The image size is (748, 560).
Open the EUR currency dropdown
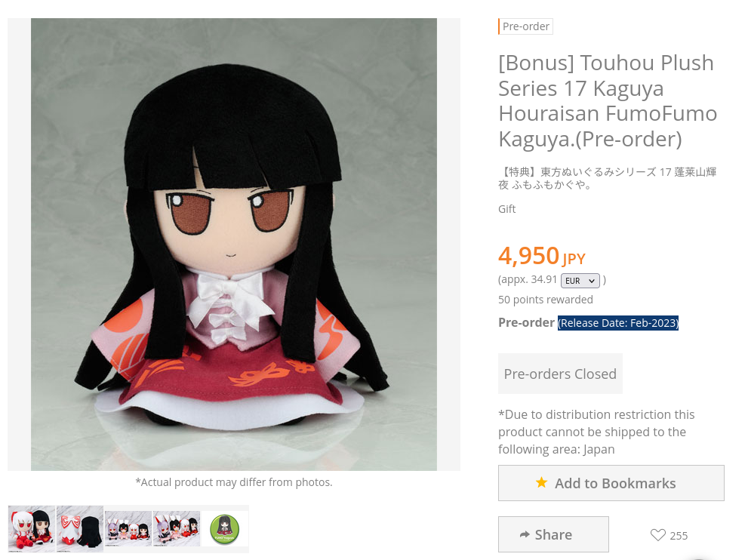(x=580, y=281)
